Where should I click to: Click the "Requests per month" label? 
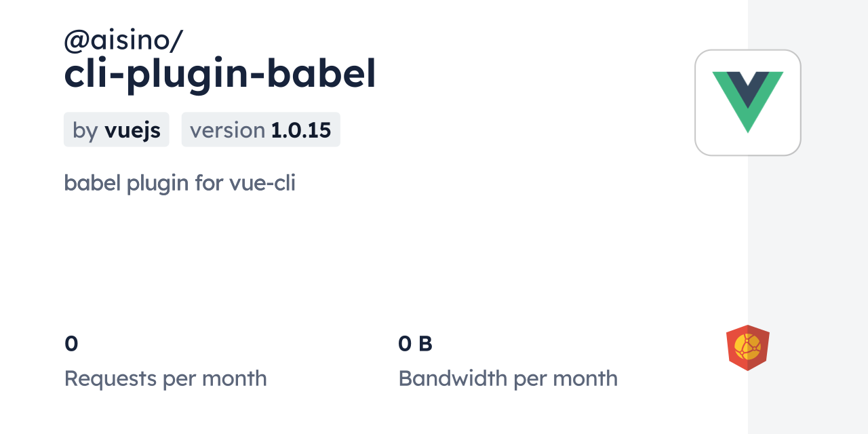coord(165,378)
